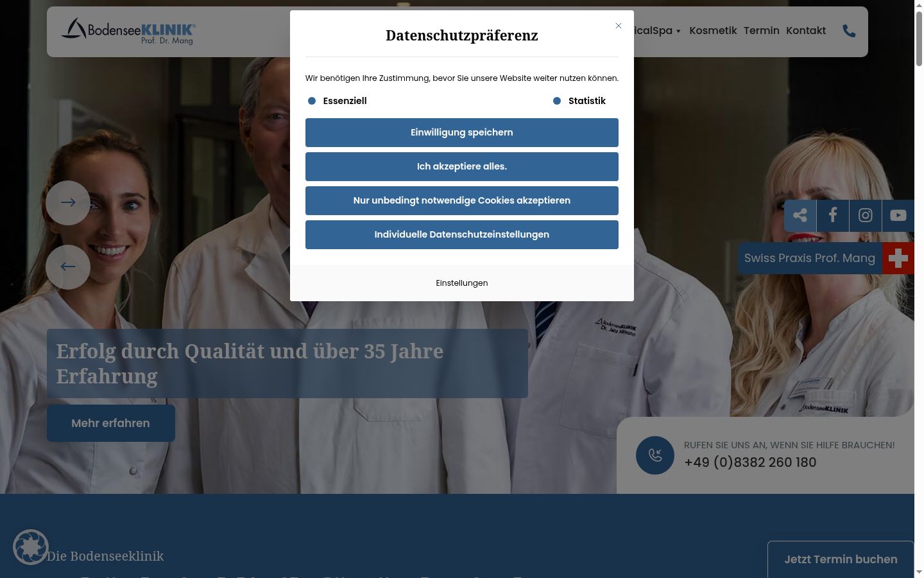924x578 pixels.
Task: Click Ich akzeptiere alles button
Action: point(462,166)
